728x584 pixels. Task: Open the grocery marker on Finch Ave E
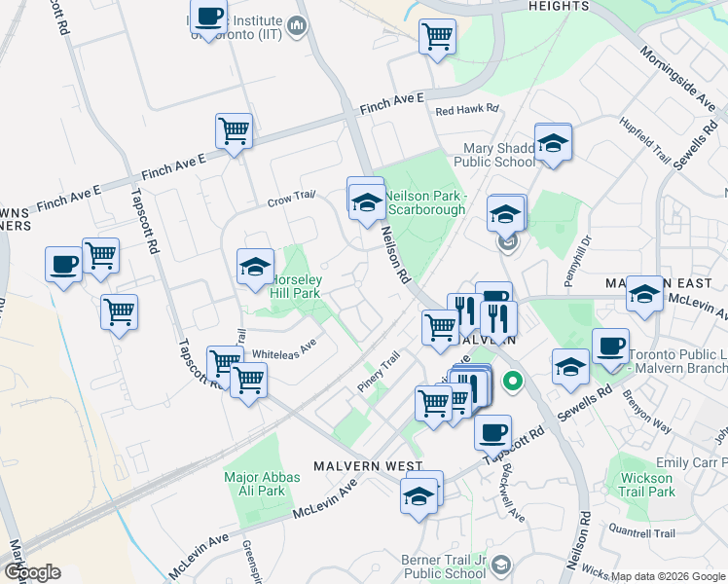235,131
